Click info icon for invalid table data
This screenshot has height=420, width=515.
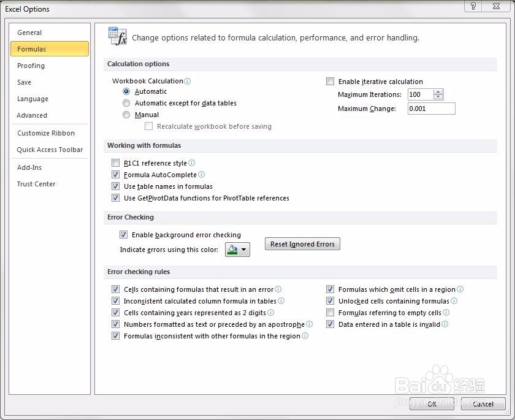[x=444, y=324]
